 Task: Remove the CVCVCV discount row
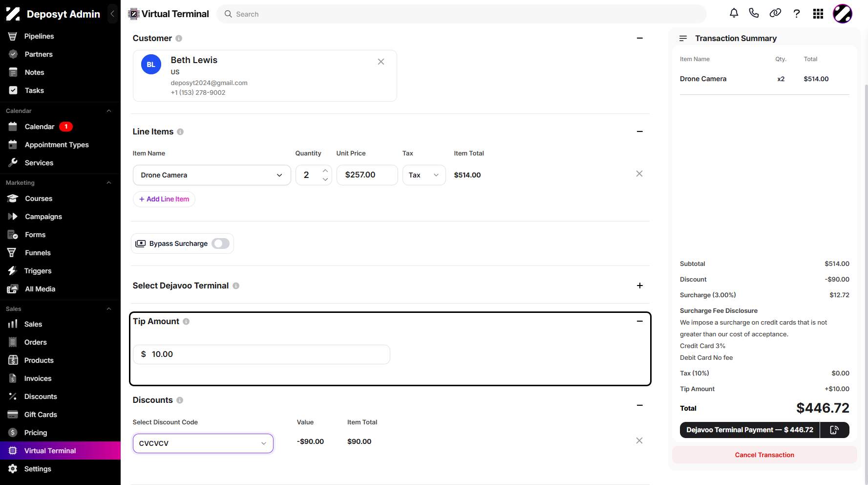click(x=639, y=441)
